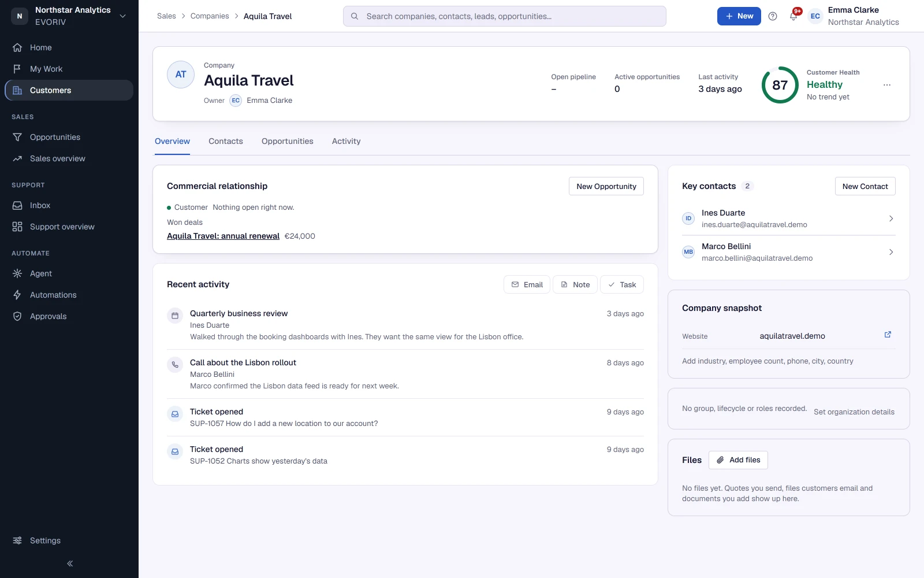The width and height of the screenshot is (924, 578).
Task: Expand Northstar Analytics workspace switcher
Action: 69,16
